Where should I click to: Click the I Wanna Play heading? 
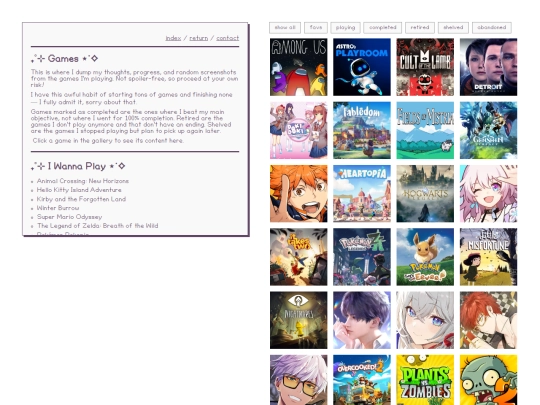coord(78,166)
